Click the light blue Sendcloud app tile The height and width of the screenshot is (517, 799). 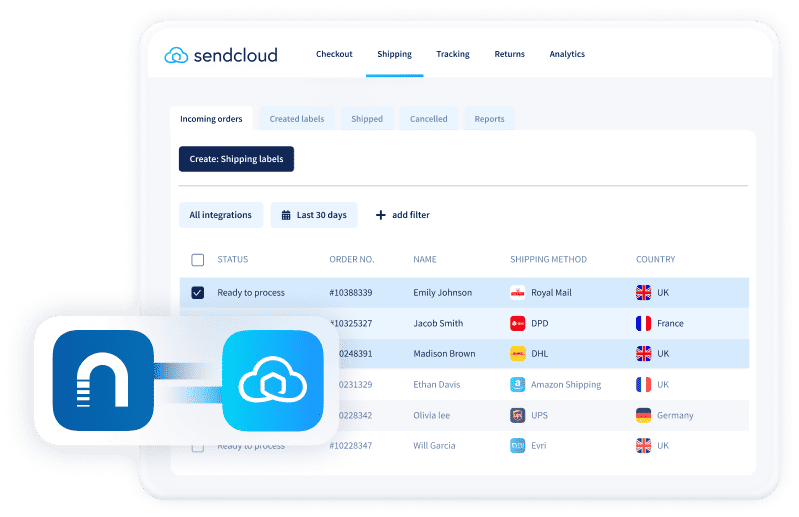coord(273,380)
